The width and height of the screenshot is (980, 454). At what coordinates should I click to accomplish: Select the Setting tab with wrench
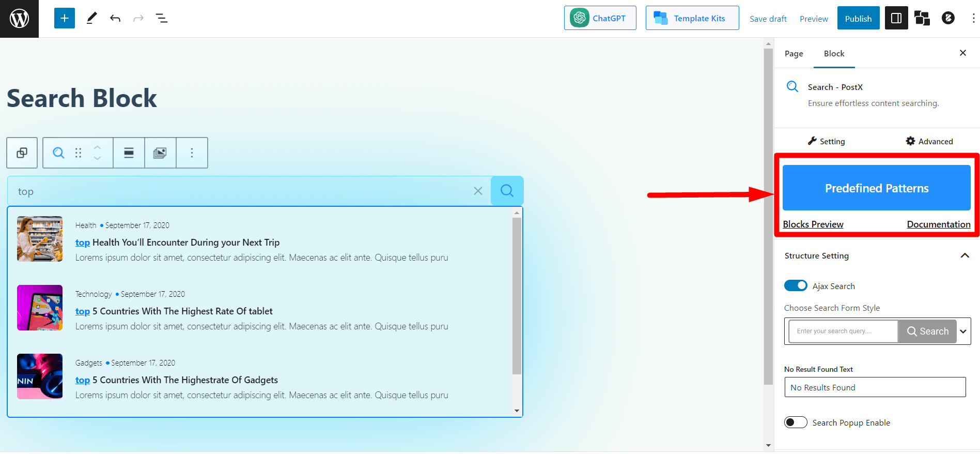point(827,141)
